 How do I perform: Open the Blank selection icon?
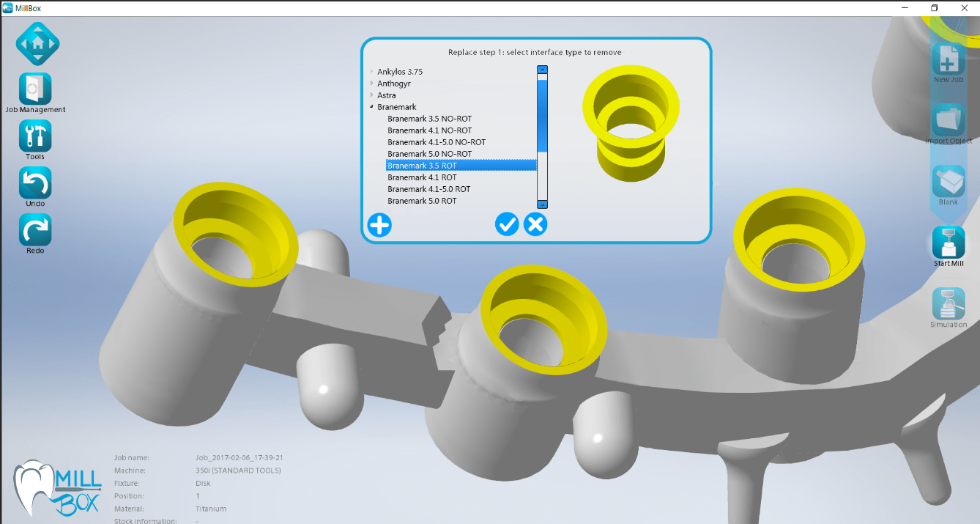coord(949,181)
